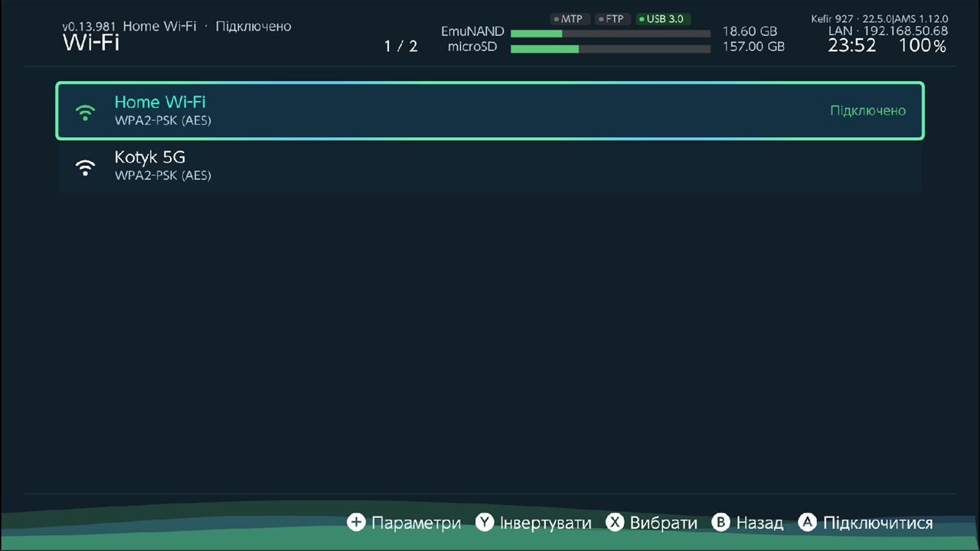Click the X button icon beside Вибрати
Screen dimensions: 980x551
coord(615,523)
